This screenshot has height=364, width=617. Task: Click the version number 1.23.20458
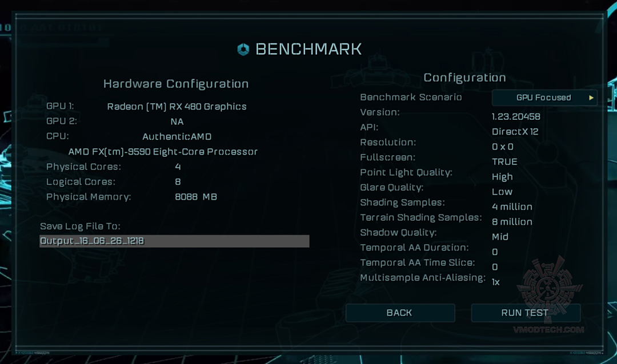pyautogui.click(x=516, y=116)
